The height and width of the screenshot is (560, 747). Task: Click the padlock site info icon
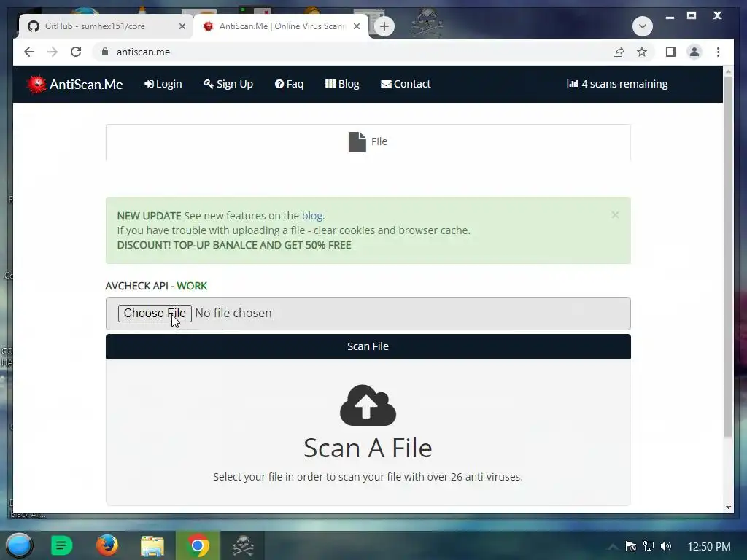tap(105, 52)
